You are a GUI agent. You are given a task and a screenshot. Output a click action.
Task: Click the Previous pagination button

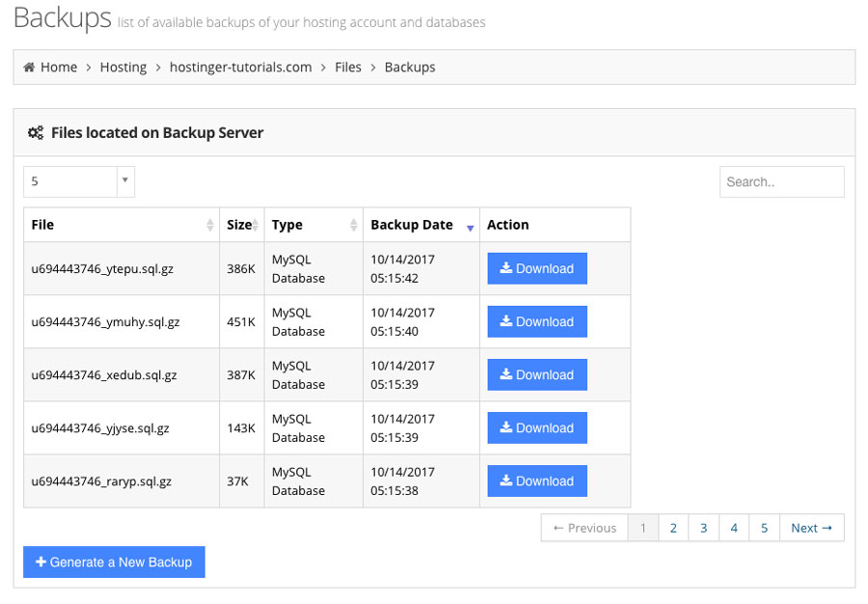click(584, 528)
